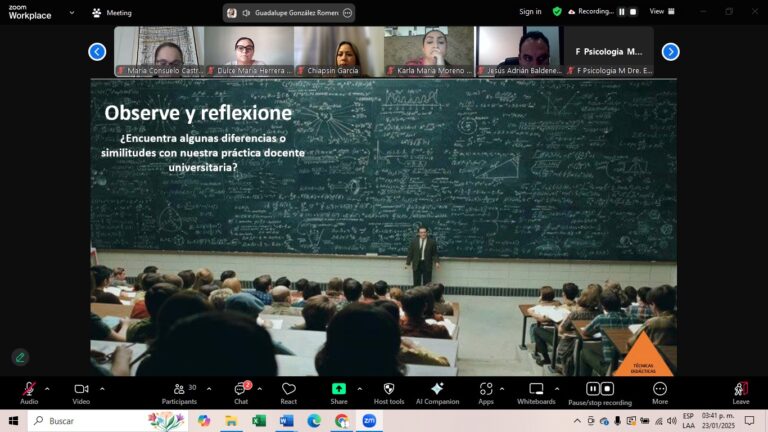Start sharing with the Share button
Image resolution: width=768 pixels, height=432 pixels.
click(x=338, y=394)
